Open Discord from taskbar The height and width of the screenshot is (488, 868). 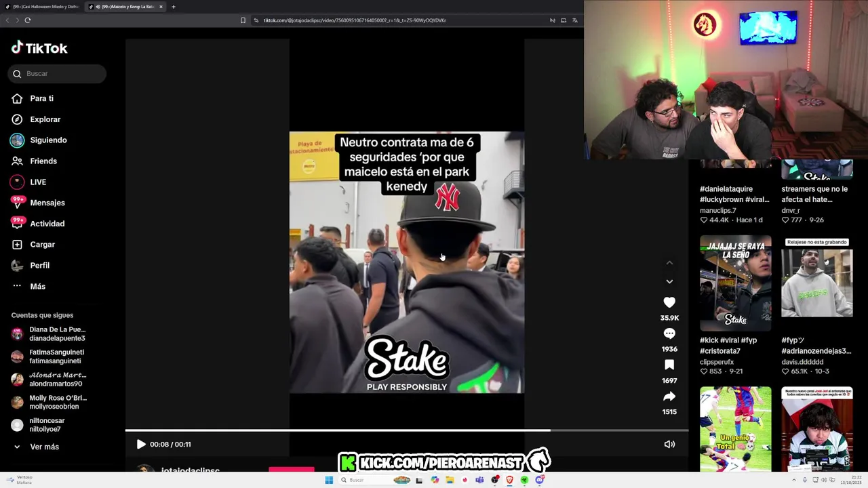point(540,480)
